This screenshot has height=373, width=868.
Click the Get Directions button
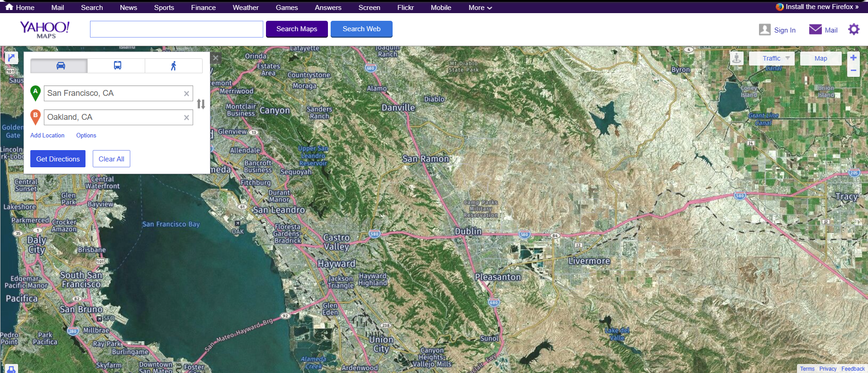click(58, 159)
